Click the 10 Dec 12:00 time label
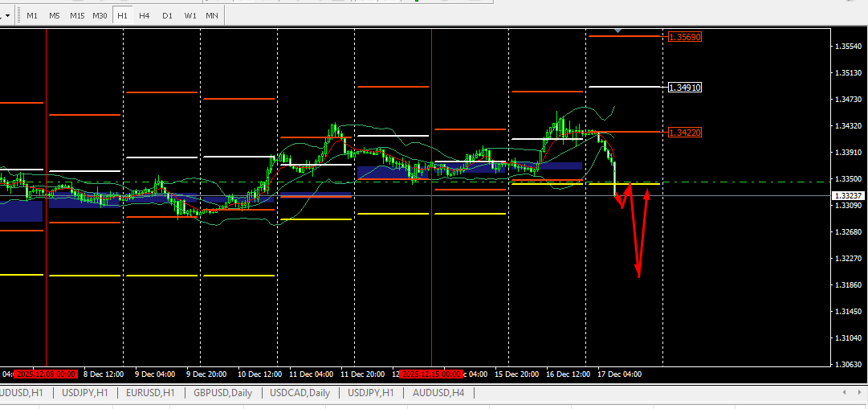 click(x=259, y=374)
